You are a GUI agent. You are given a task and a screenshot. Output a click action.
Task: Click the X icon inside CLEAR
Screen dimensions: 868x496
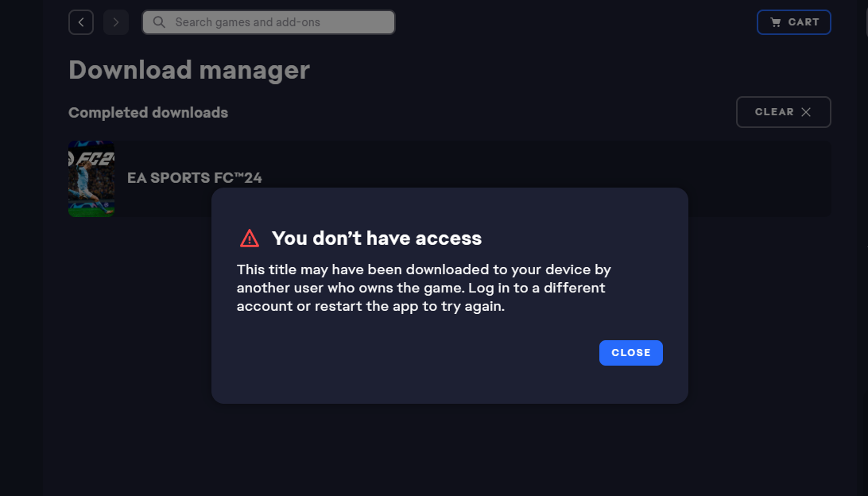(806, 112)
